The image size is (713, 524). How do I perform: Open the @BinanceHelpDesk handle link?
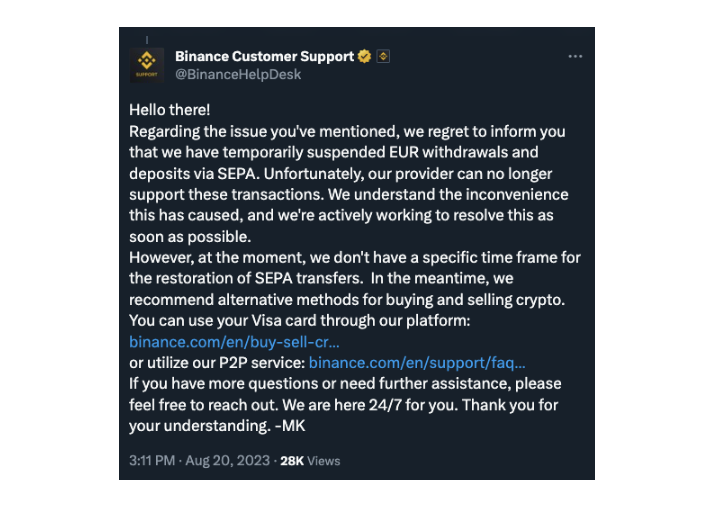(x=238, y=74)
